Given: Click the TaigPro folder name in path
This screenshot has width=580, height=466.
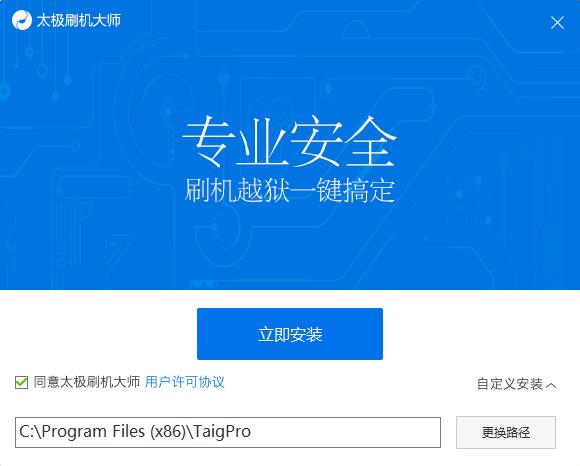Looking at the screenshot, I should (222, 432).
